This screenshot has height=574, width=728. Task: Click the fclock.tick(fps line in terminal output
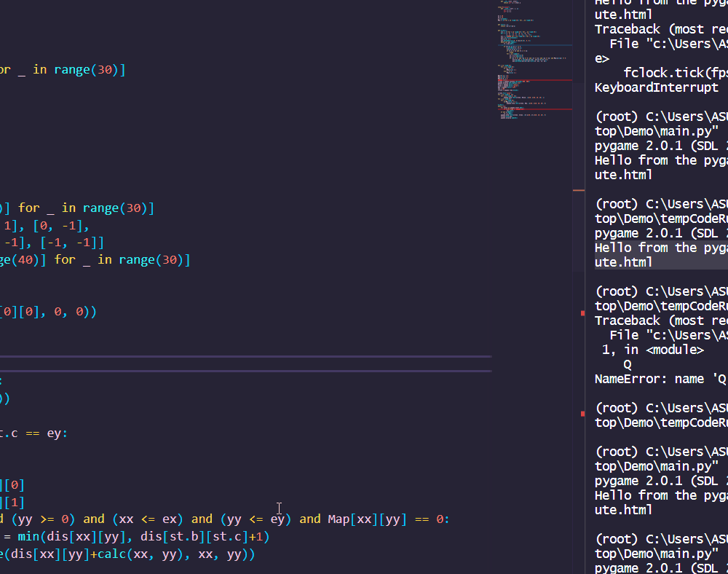pos(677,72)
